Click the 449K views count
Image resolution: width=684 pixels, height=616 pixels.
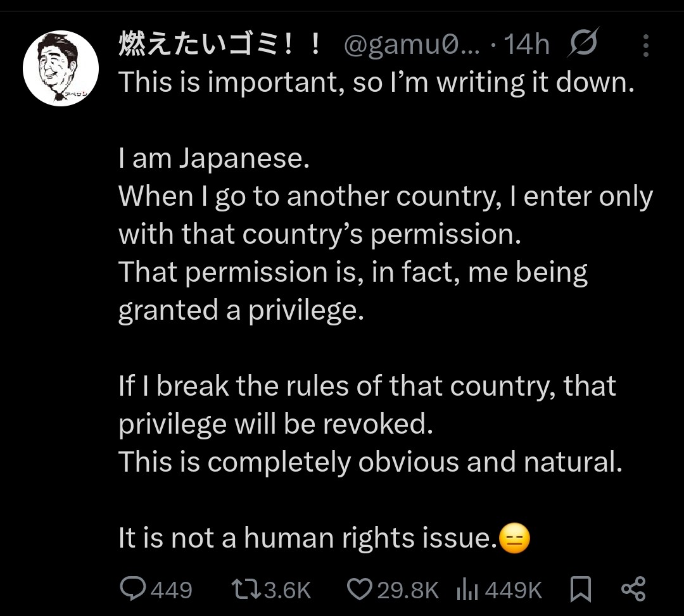pos(514,591)
